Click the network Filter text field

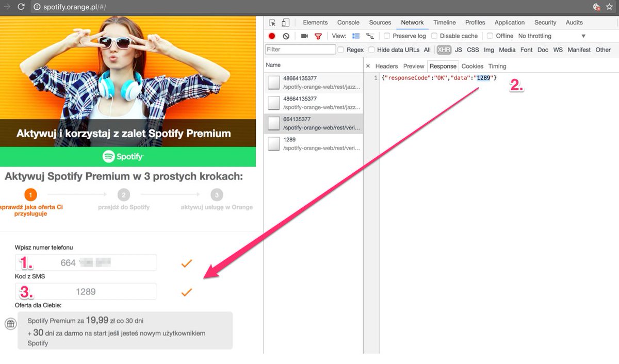pyautogui.click(x=300, y=50)
